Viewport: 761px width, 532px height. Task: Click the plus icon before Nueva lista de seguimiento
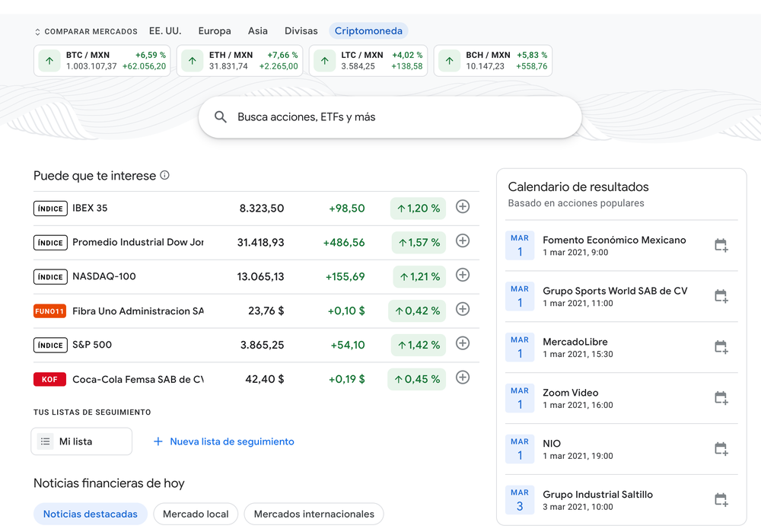[x=158, y=441]
